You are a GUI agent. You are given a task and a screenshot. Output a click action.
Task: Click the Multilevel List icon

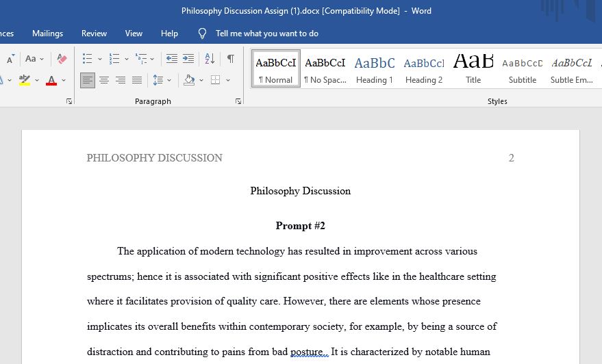[x=141, y=59]
